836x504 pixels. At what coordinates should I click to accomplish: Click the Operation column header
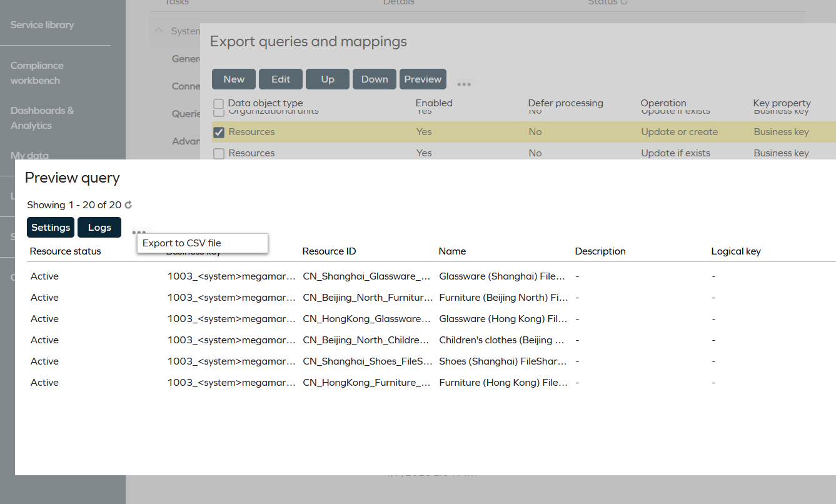point(663,103)
